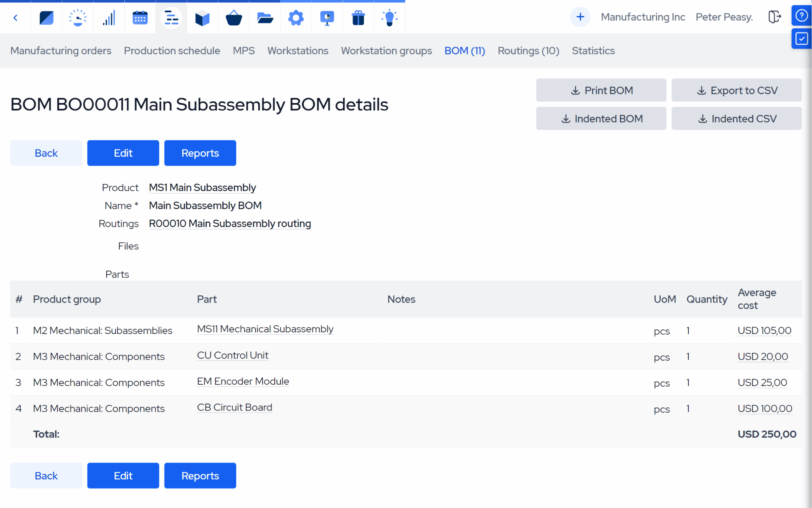This screenshot has width=812, height=508.
Task: Open the settings gear icon
Action: click(296, 17)
